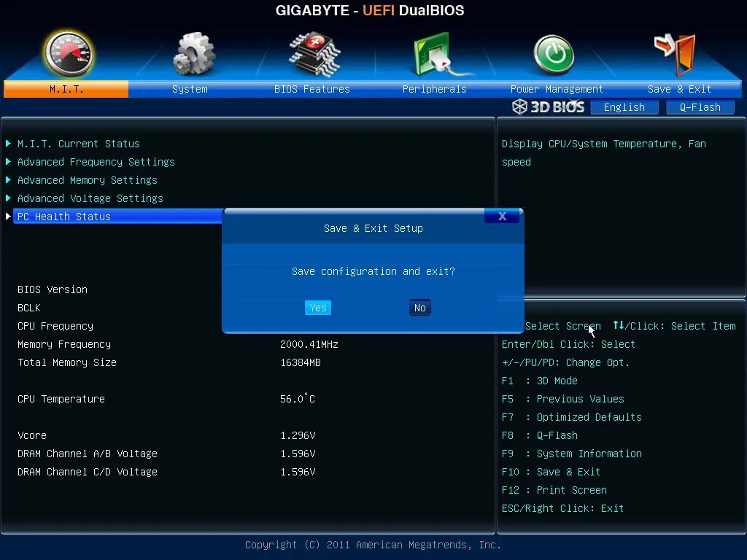Choose No in the Save & Exit dialog
Image resolution: width=747 pixels, height=560 pixels.
click(419, 308)
